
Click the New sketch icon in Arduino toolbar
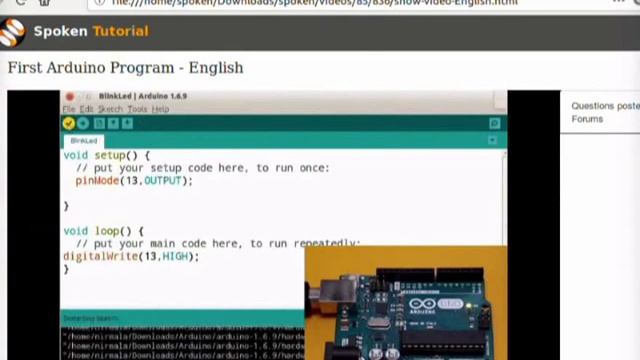[99, 123]
